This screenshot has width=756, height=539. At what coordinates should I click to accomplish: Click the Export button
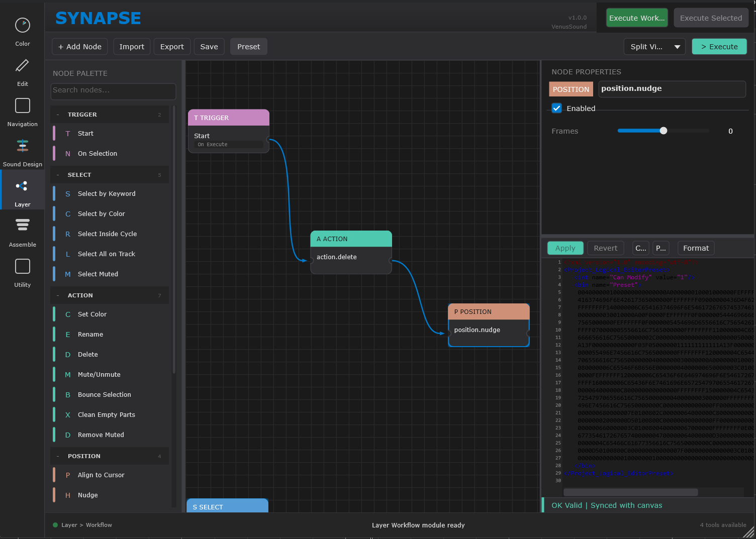pos(172,47)
